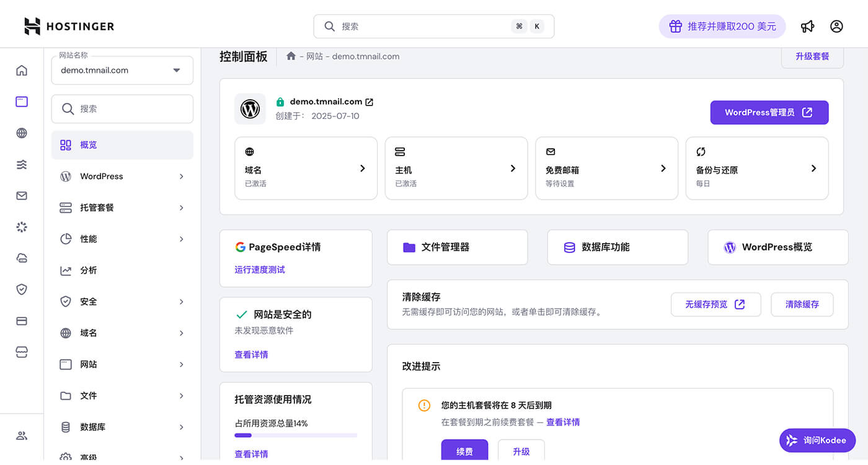Expand the 性能 sidebar section

[122, 239]
